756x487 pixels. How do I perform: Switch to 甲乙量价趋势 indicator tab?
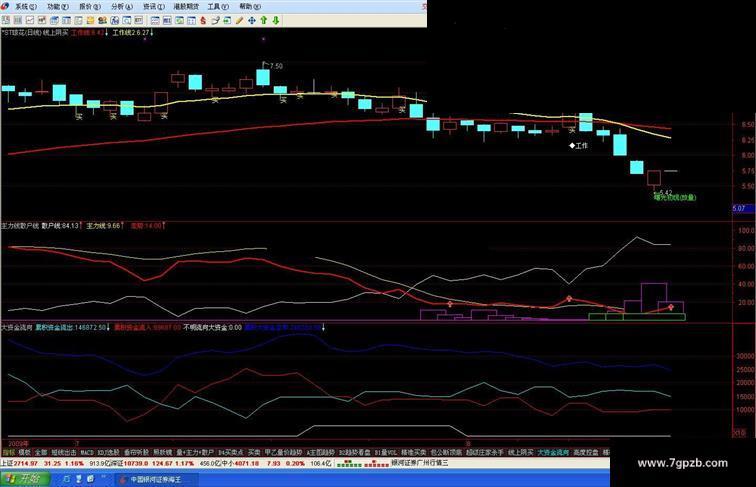(x=284, y=452)
